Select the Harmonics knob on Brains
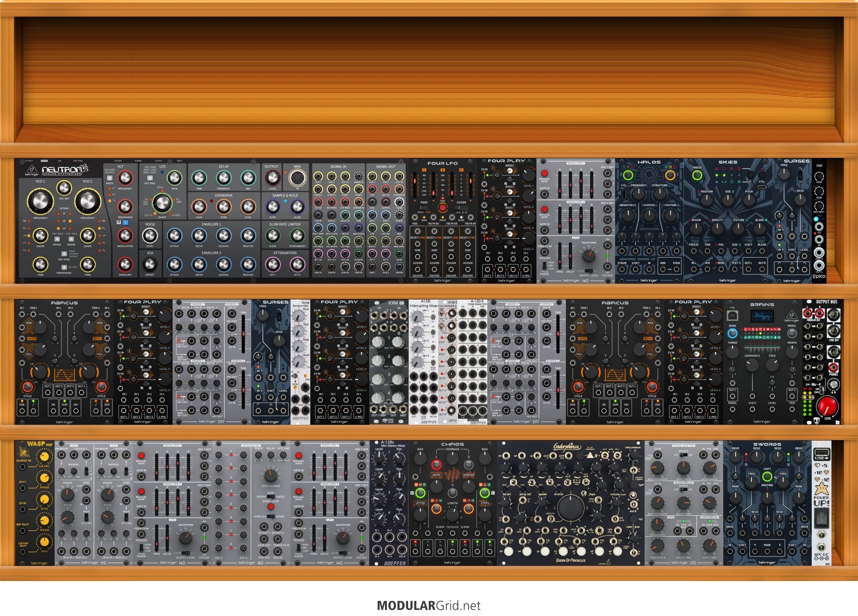The width and height of the screenshot is (858, 616). 752,365
